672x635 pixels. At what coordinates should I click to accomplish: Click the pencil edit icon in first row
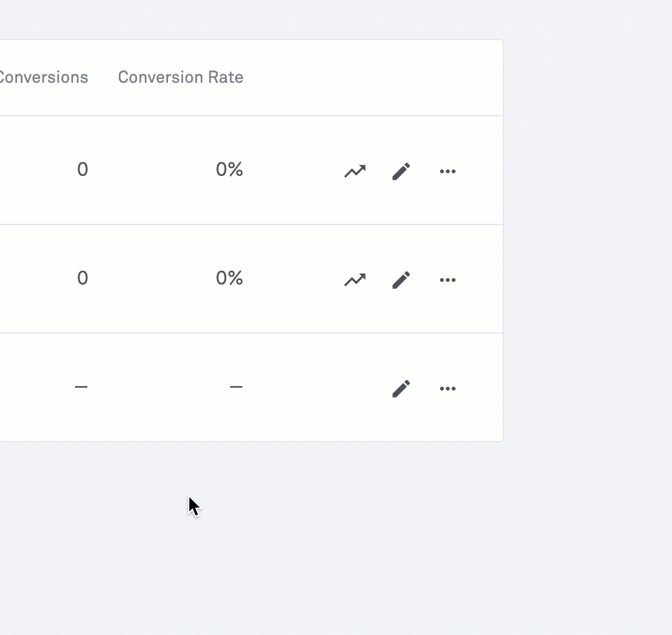(x=401, y=171)
